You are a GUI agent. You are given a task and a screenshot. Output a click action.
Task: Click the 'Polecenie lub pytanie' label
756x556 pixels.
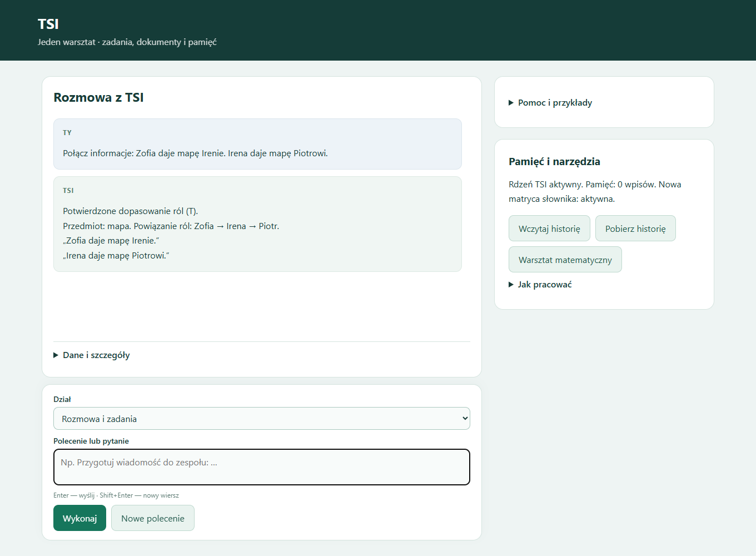[x=91, y=441]
